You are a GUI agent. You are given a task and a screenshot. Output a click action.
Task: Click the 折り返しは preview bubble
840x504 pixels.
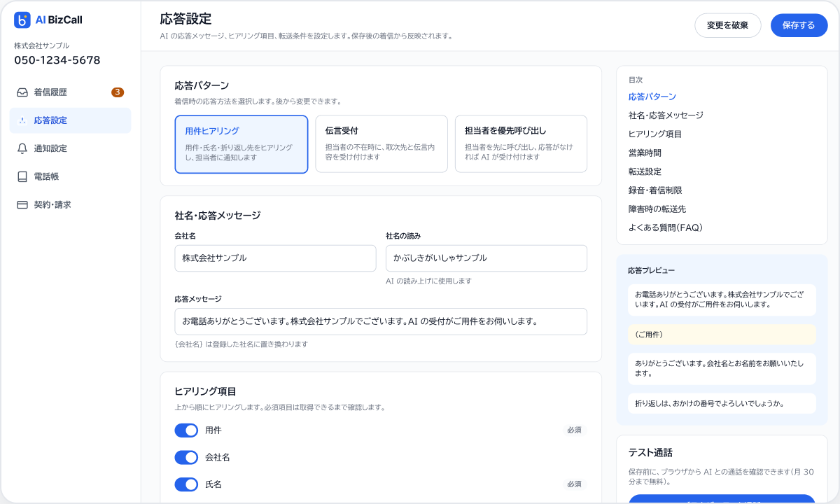coord(722,403)
